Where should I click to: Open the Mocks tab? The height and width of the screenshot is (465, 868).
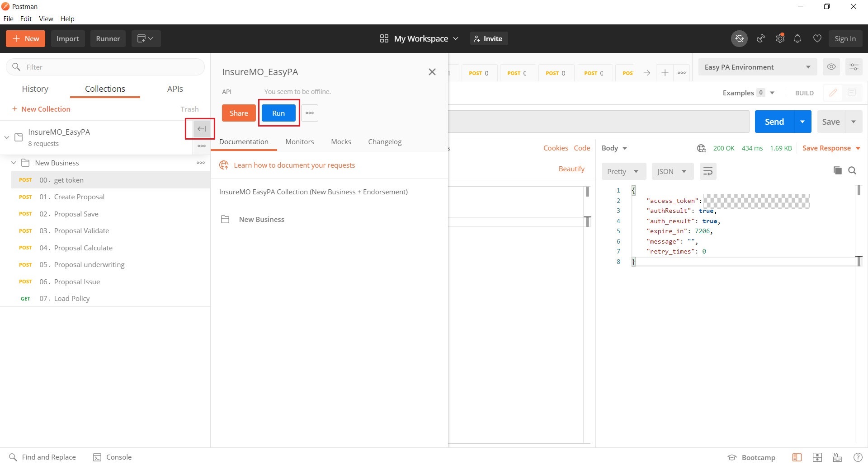click(341, 142)
